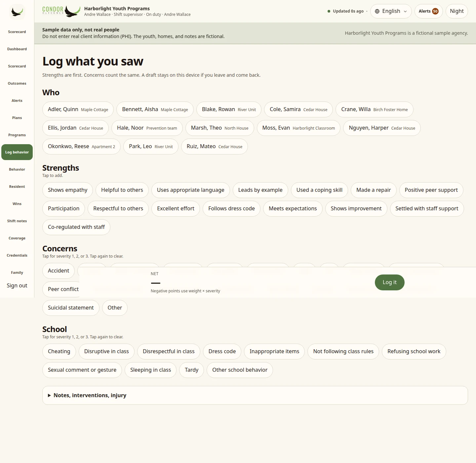The height and width of the screenshot is (463, 476).
Task: Tap Other school behavior chip
Action: tap(240, 370)
